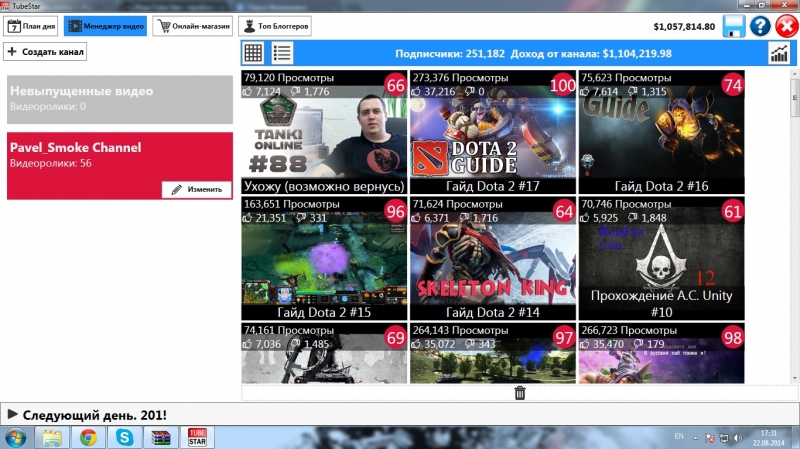
Task: Open Google Chrome from the taskbar
Action: pos(88,438)
